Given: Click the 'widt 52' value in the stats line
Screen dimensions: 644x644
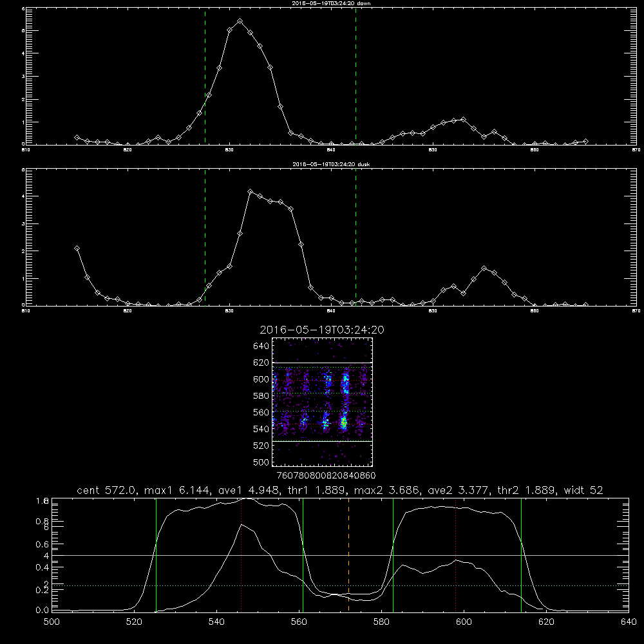Looking at the screenshot, I should point(583,490).
